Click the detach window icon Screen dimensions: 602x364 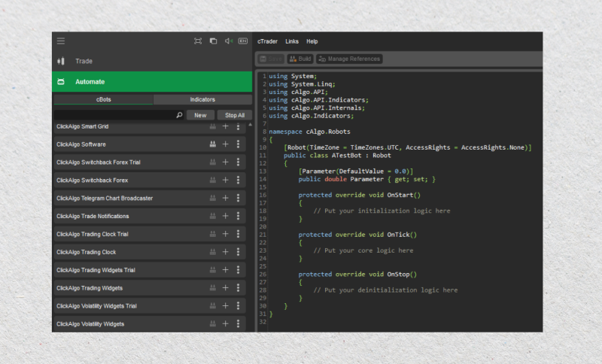(x=213, y=41)
